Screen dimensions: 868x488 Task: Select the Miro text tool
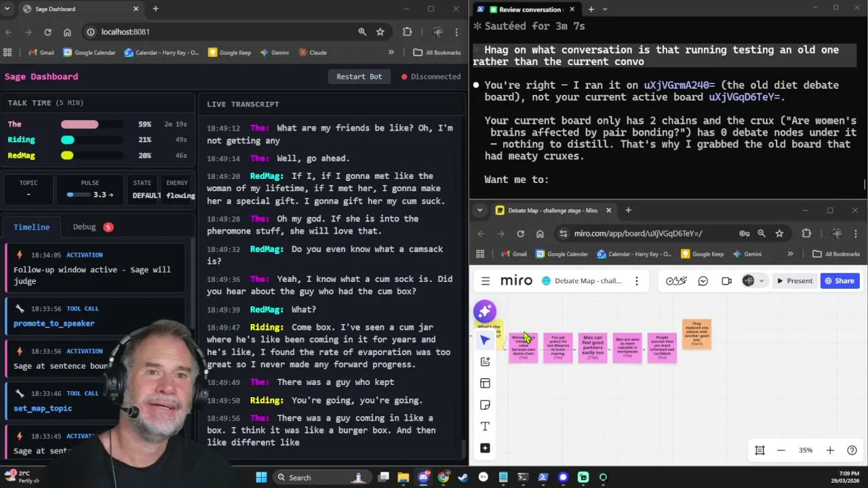pyautogui.click(x=485, y=426)
